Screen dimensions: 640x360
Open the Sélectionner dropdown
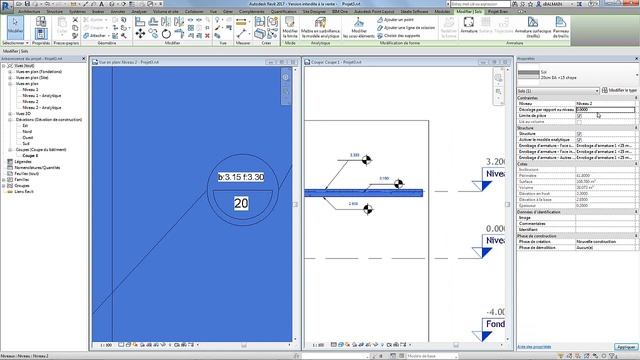16,43
